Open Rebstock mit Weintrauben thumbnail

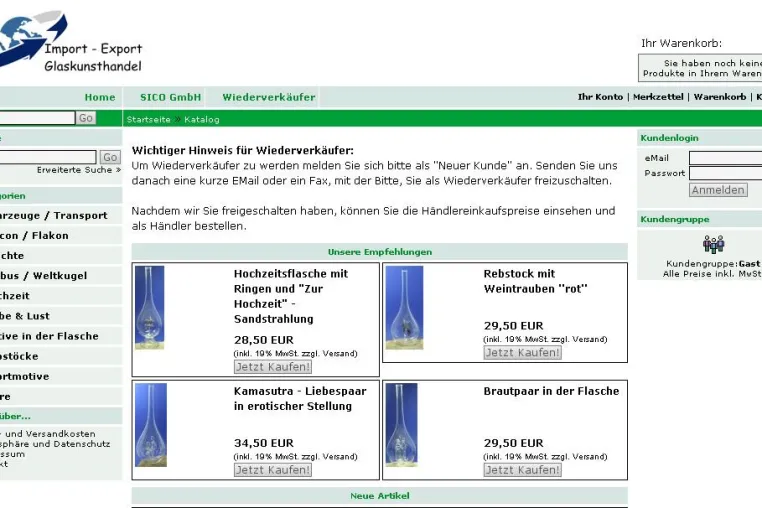404,308
